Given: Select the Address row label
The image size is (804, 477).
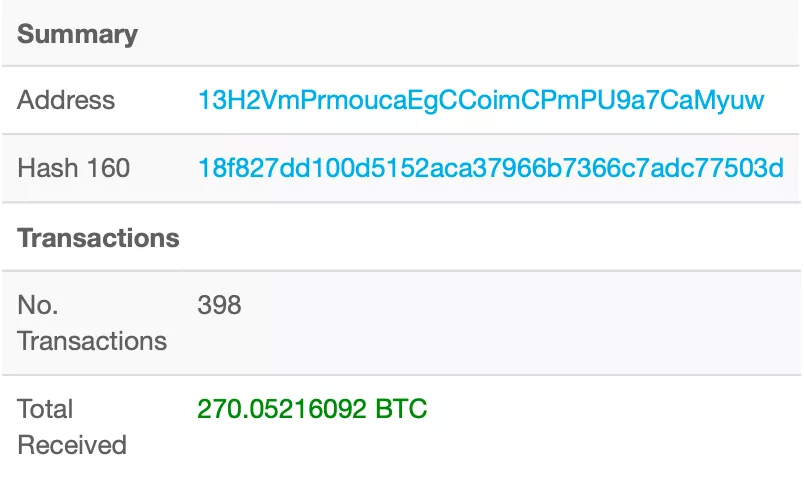Looking at the screenshot, I should (x=66, y=100).
